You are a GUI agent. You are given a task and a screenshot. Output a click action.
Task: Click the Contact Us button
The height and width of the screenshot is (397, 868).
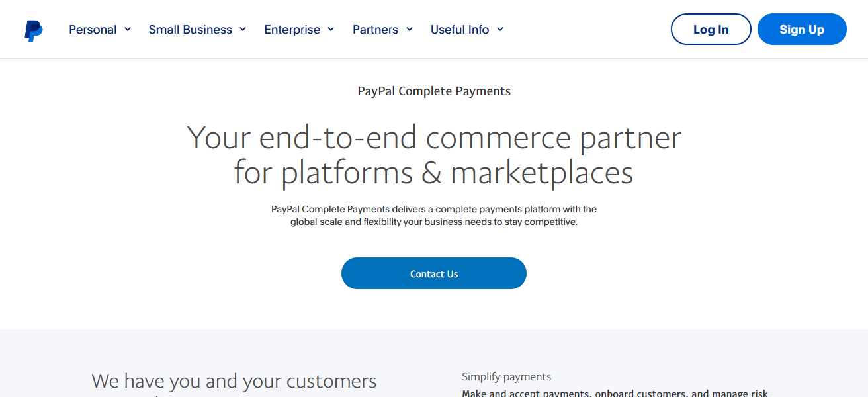pyautogui.click(x=433, y=273)
